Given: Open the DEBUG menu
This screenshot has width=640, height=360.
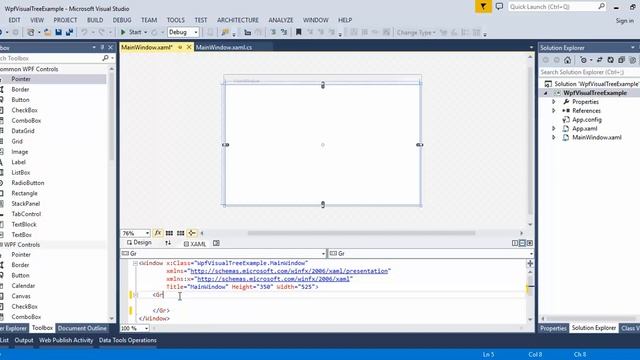Looking at the screenshot, I should 122,20.
